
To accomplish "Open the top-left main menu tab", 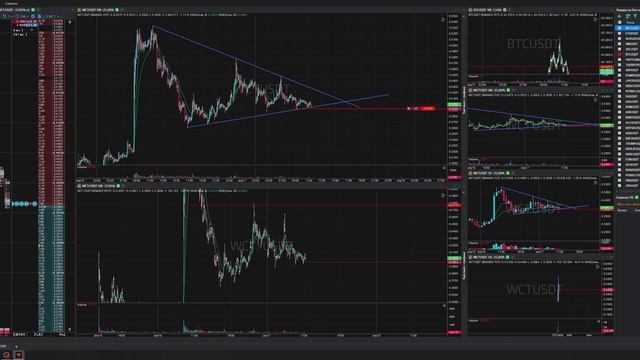I will pos(11,4).
